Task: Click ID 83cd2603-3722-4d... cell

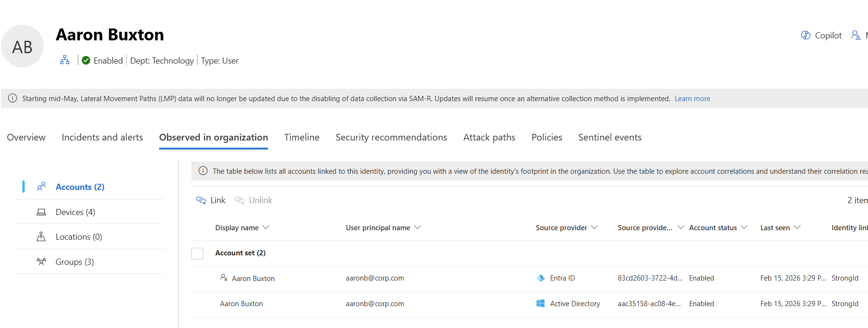Action: tap(650, 278)
